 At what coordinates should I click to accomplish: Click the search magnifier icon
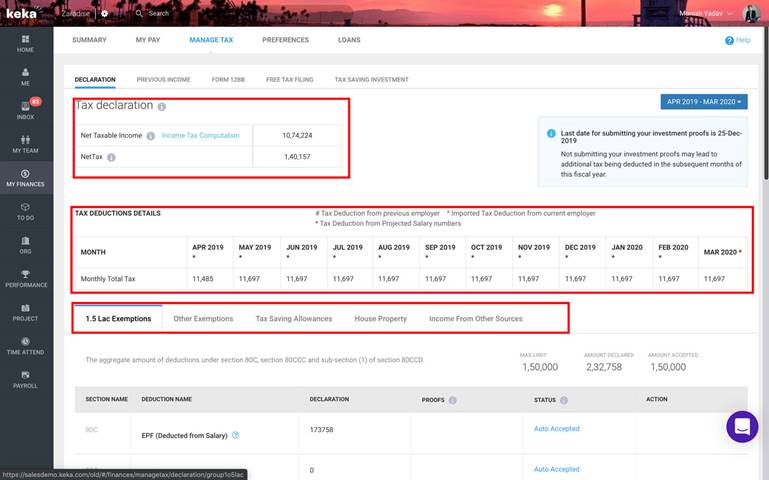click(139, 14)
